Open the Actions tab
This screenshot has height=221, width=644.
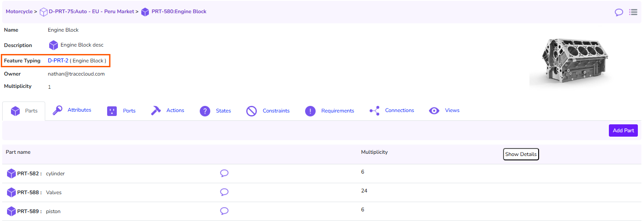pos(175,110)
